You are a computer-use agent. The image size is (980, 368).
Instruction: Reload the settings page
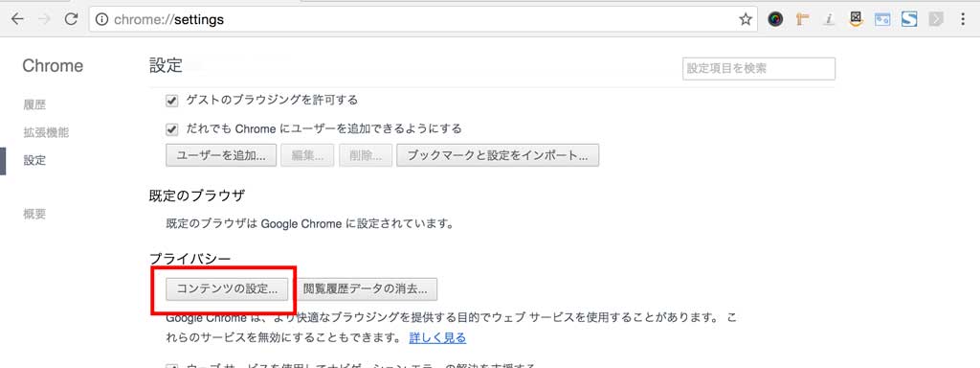[x=71, y=19]
